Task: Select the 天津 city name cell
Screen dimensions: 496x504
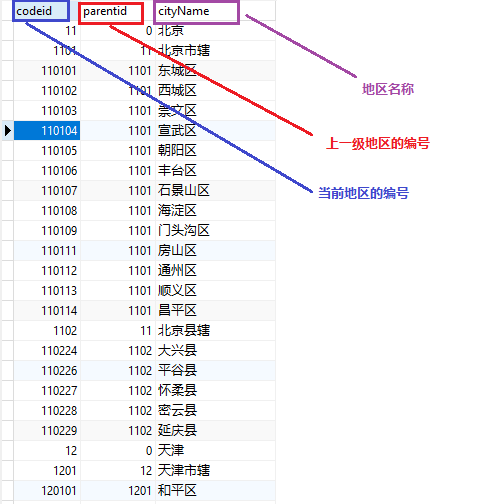Action: point(215,450)
